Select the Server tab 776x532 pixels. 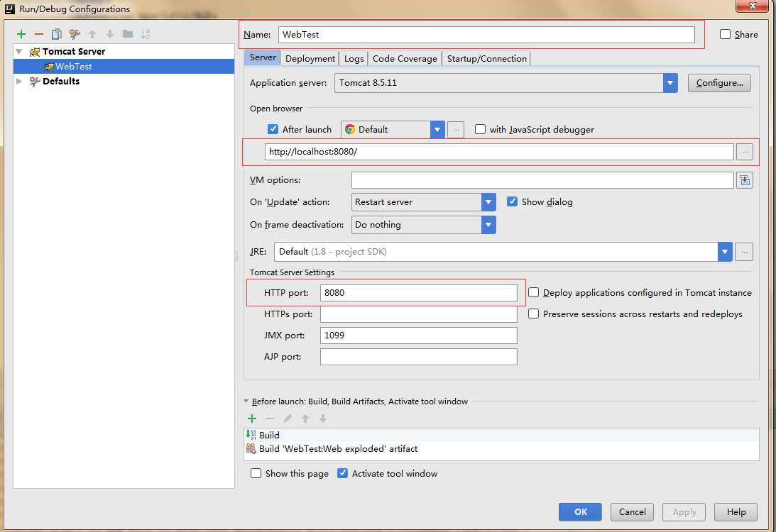coord(263,58)
